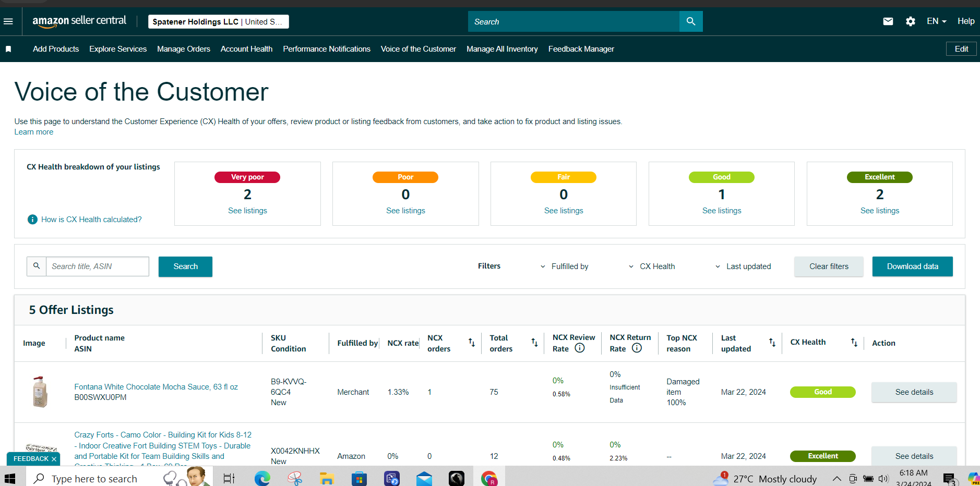Expand the CX Health filter dropdown

click(652, 266)
